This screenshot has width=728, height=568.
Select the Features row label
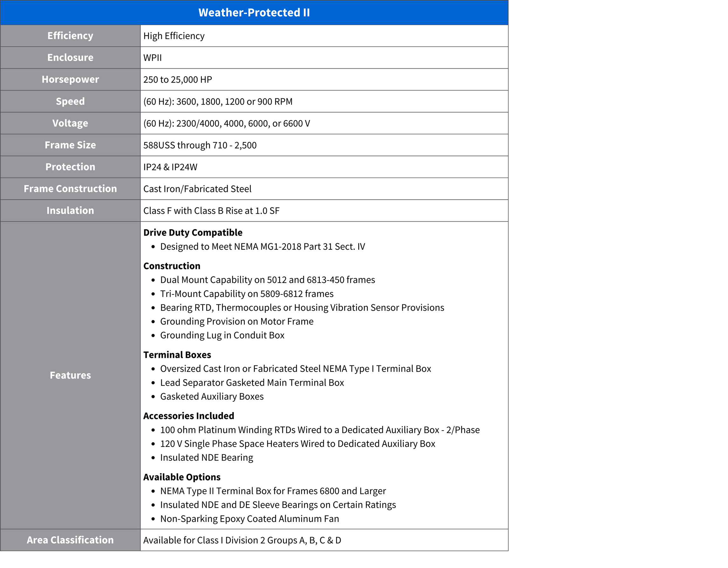(70, 375)
